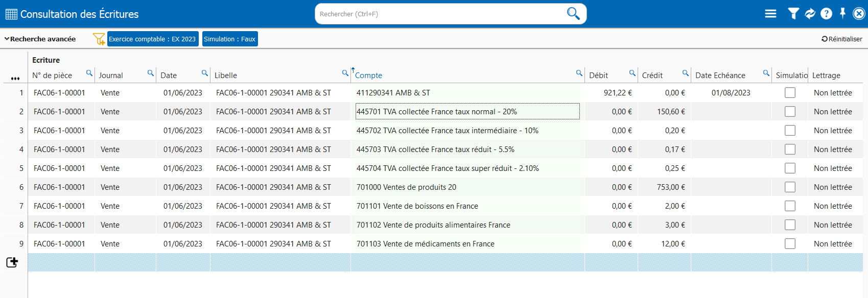The image size is (868, 298).
Task: Check the Simulation box on row 5
Action: point(790,168)
